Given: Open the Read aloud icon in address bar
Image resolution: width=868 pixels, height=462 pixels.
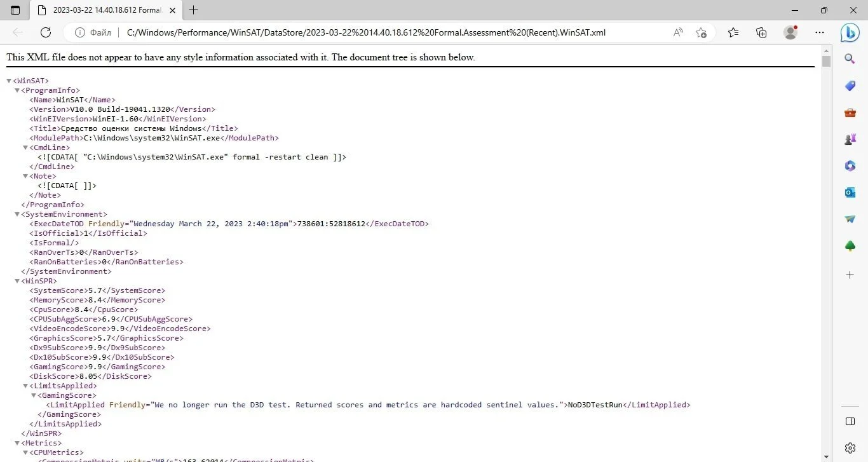Looking at the screenshot, I should [x=678, y=32].
